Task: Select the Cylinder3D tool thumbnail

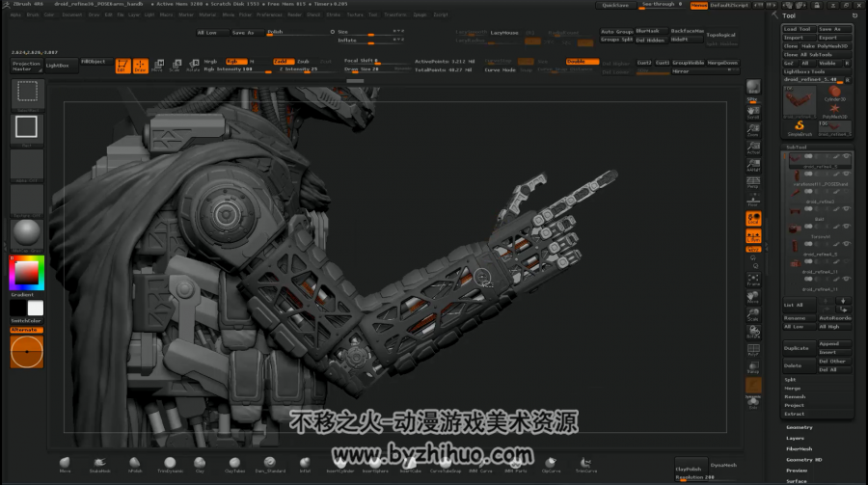Action: point(834,93)
